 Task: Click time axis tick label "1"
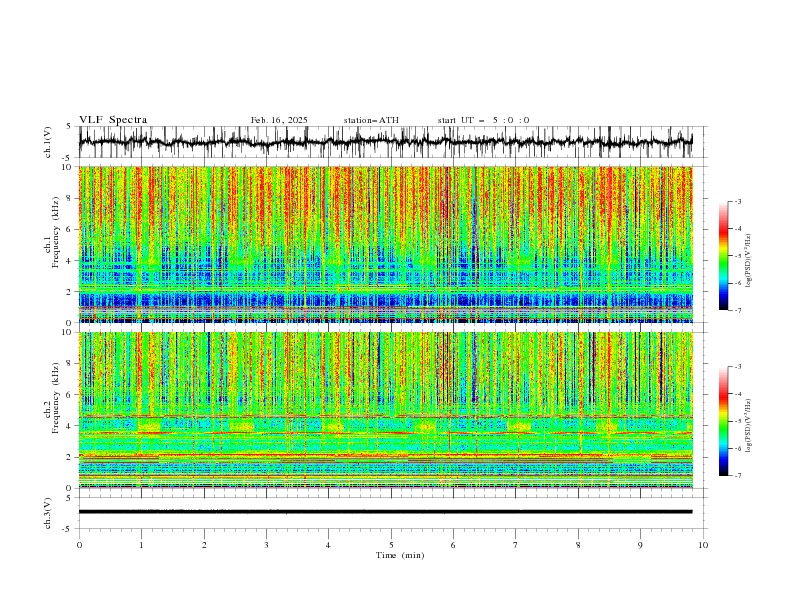[x=141, y=545]
